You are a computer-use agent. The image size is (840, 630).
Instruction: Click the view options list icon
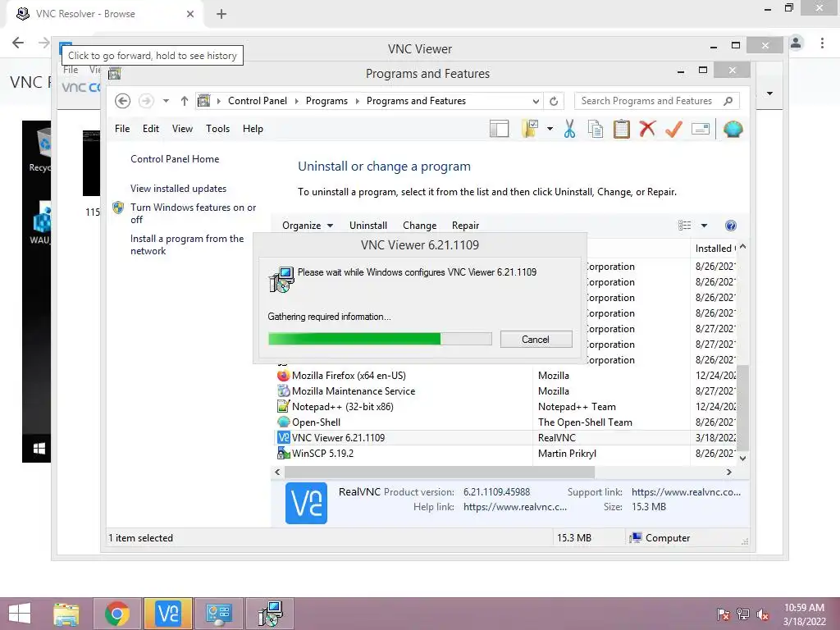[x=685, y=226]
